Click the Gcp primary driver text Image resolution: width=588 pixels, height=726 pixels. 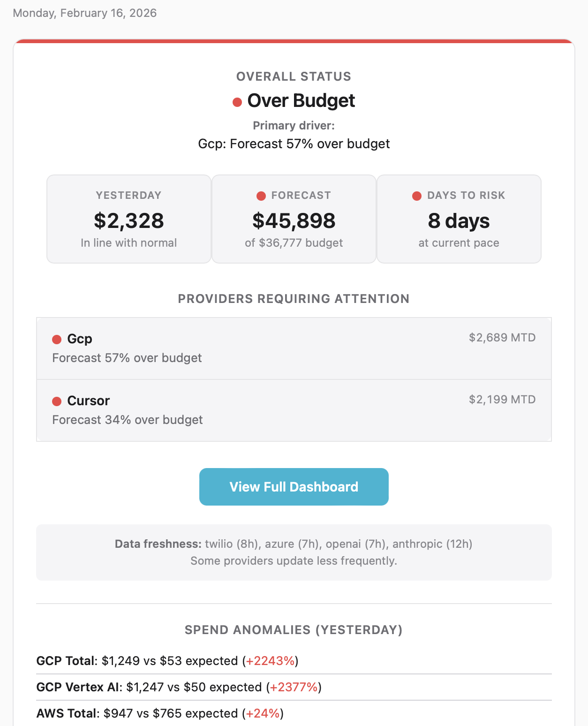[294, 144]
